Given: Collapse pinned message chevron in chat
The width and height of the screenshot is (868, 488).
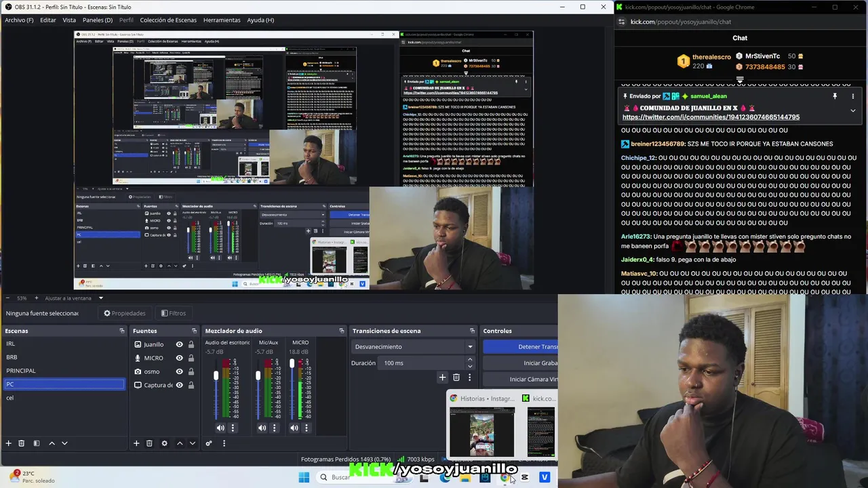Looking at the screenshot, I should click(852, 110).
